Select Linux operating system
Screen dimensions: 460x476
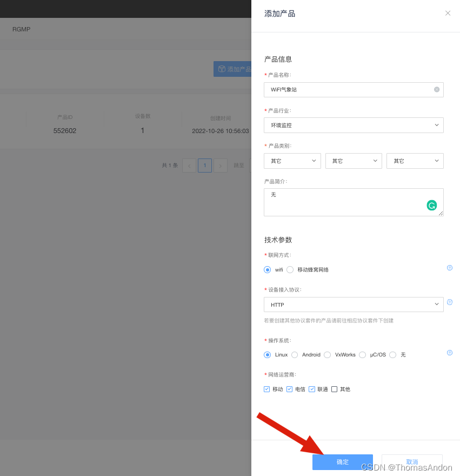(x=268, y=355)
